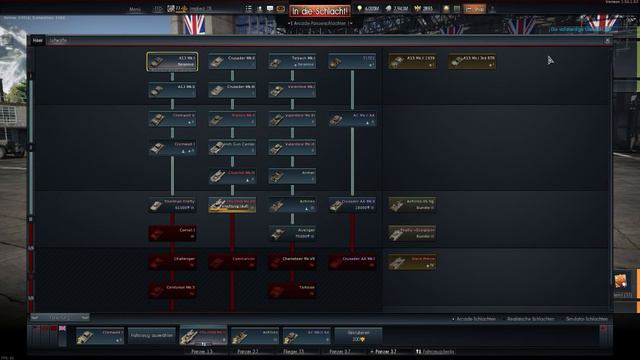
Task: Select the AC Mk.II AA crew slot
Action: click(307, 336)
